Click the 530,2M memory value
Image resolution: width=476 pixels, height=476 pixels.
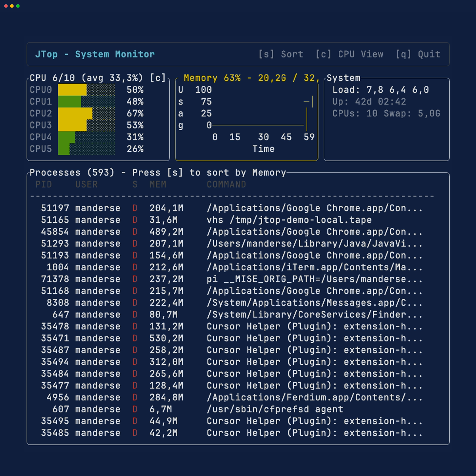click(x=167, y=338)
